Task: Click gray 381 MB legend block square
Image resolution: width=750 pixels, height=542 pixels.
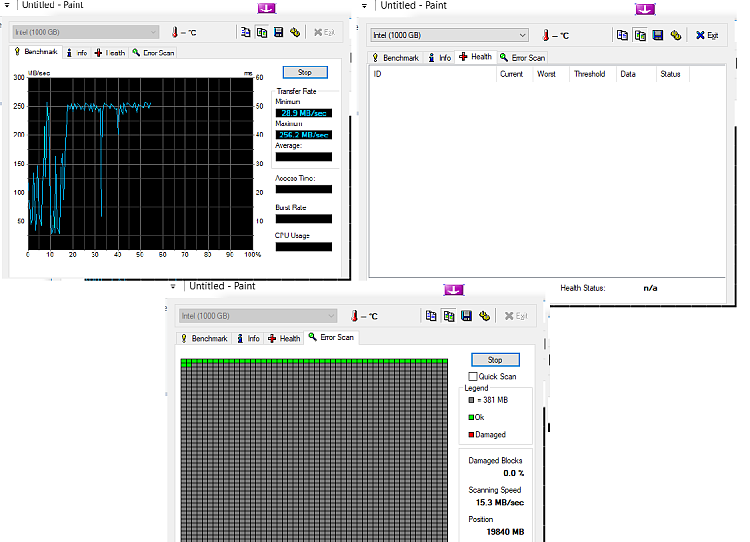Action: [471, 400]
